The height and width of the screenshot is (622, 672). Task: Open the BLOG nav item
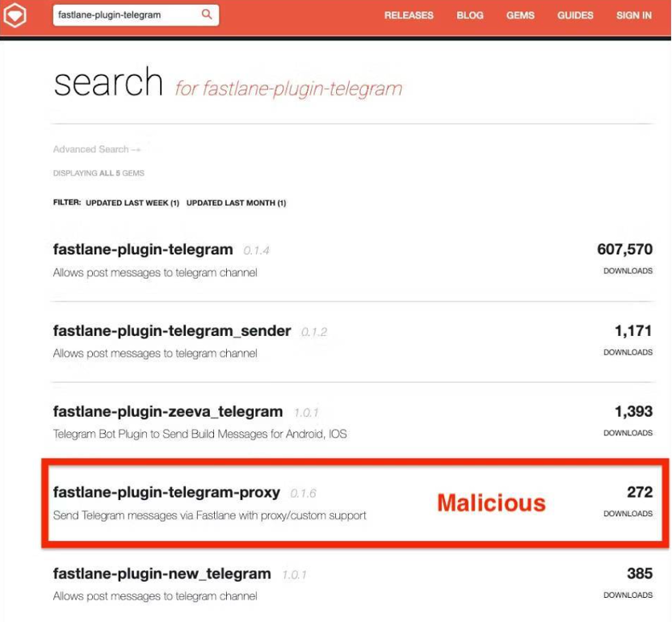point(470,15)
